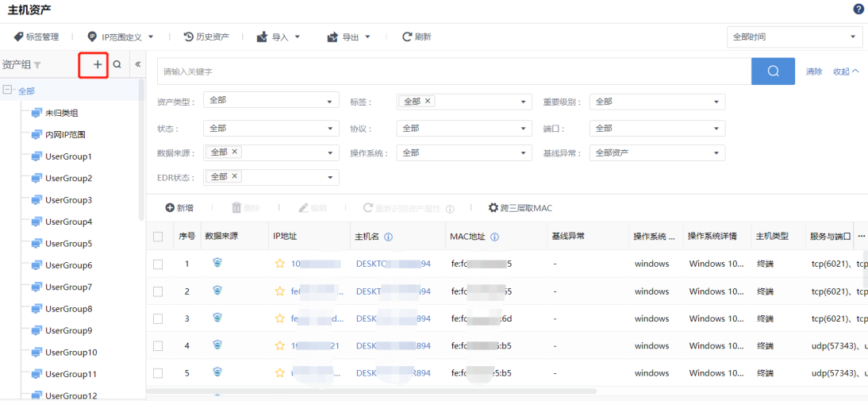Click the plus icon to add asset group

(x=98, y=65)
